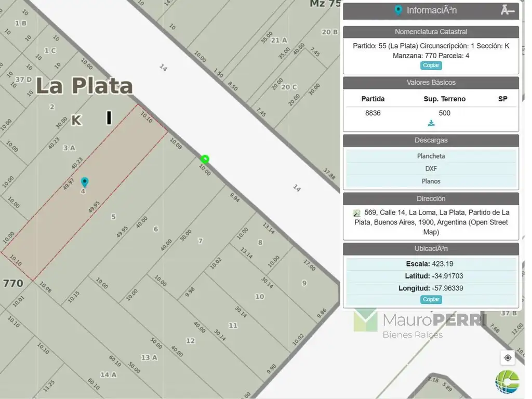532x399 pixels.
Task: Open the Planos download option
Action: (x=431, y=181)
